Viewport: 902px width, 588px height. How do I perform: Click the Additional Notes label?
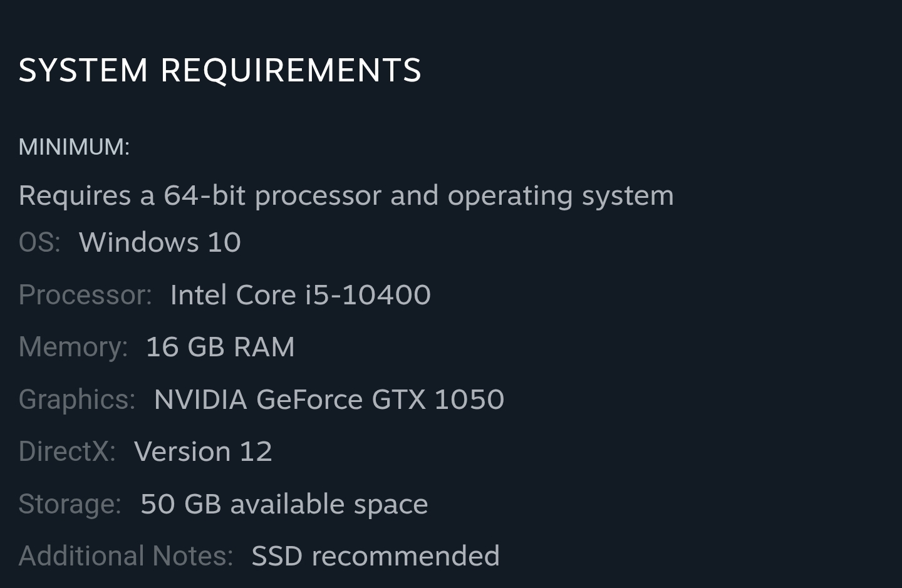click(125, 556)
